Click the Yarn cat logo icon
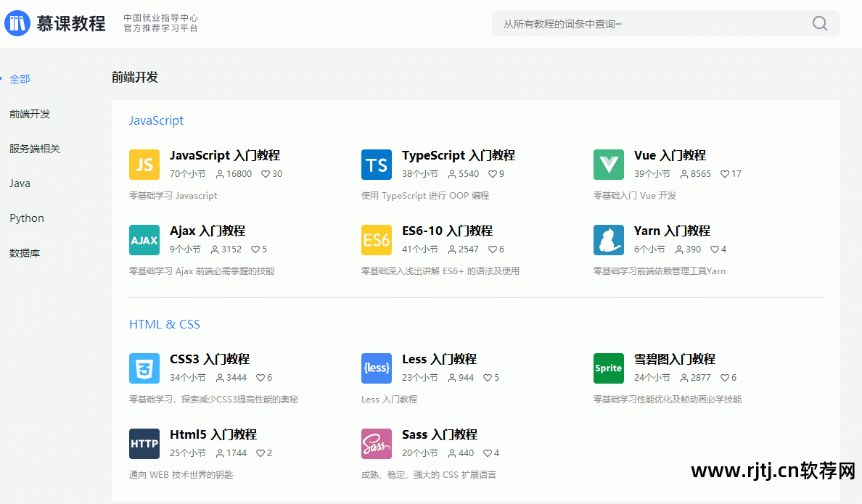 coord(608,240)
